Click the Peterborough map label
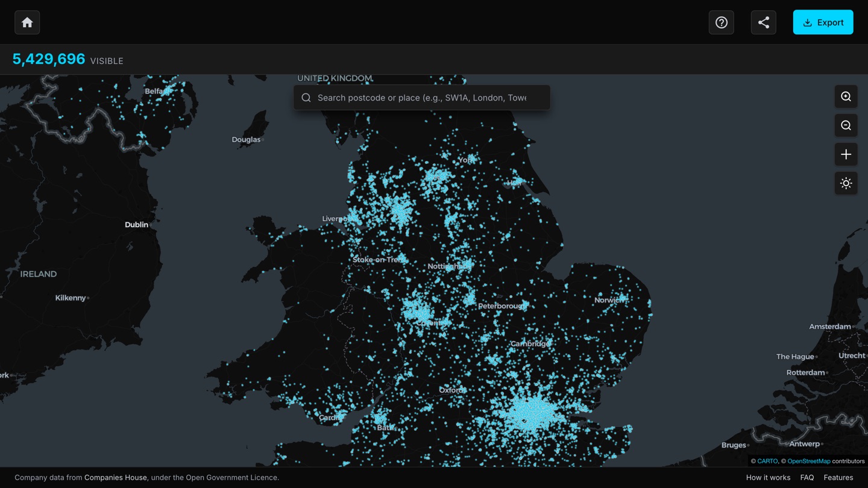This screenshot has width=868, height=488. [502, 306]
